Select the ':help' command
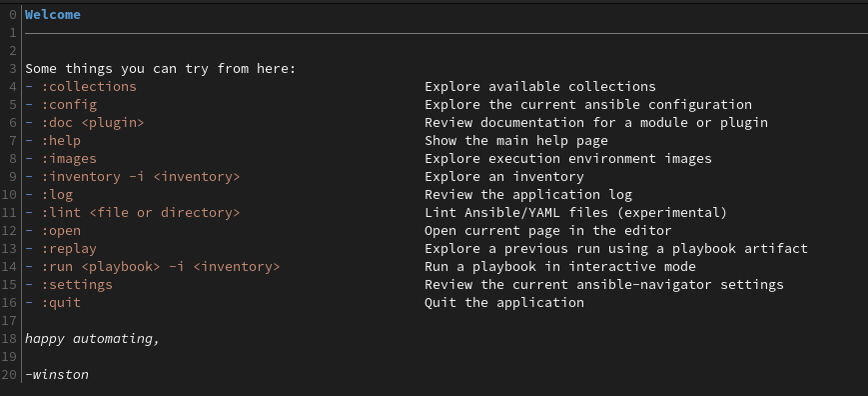868x396 pixels. [61, 141]
